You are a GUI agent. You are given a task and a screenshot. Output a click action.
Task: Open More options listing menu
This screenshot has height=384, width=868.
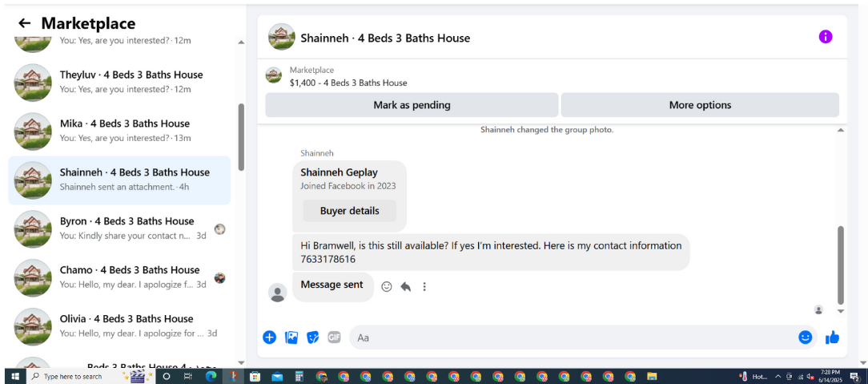[701, 105]
